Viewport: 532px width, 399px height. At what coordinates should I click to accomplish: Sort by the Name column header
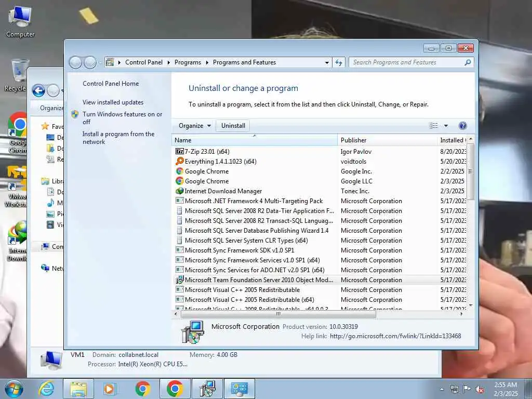click(x=255, y=140)
